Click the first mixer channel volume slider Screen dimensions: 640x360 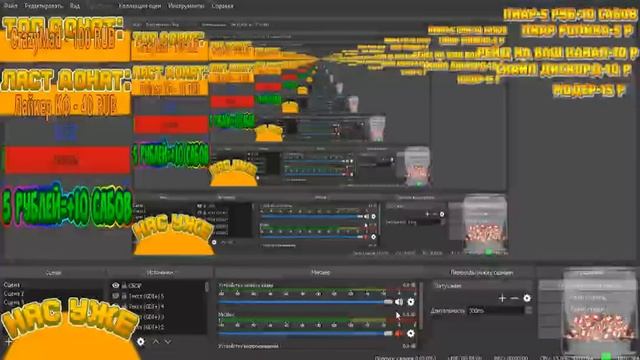click(305, 302)
